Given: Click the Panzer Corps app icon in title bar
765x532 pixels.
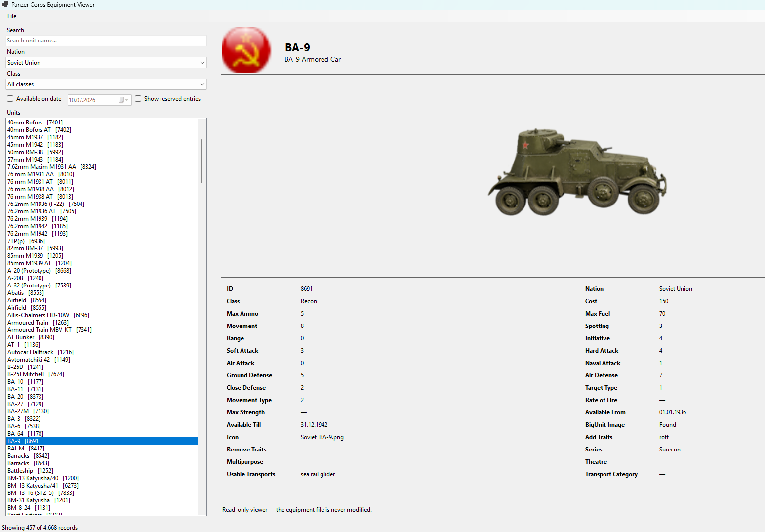Looking at the screenshot, I should (x=5, y=4).
